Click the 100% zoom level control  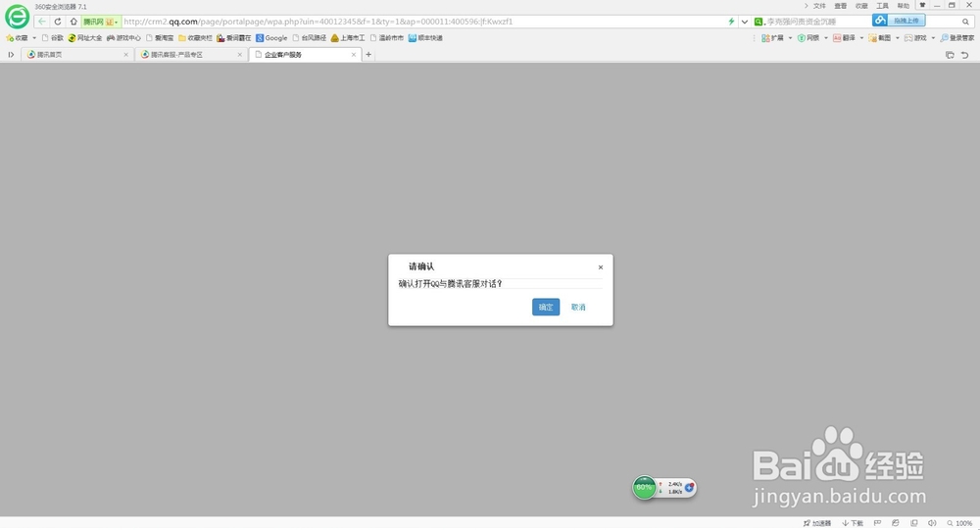point(959,523)
